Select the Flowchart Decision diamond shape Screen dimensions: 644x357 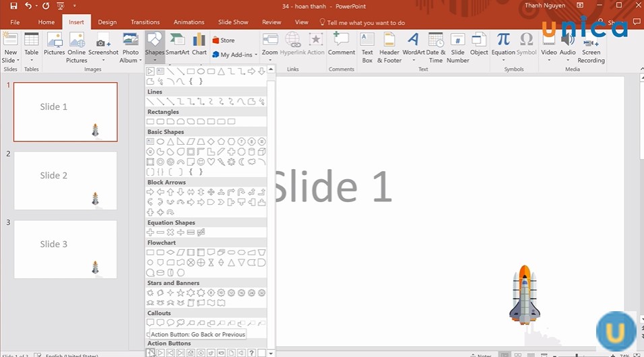[170, 252]
